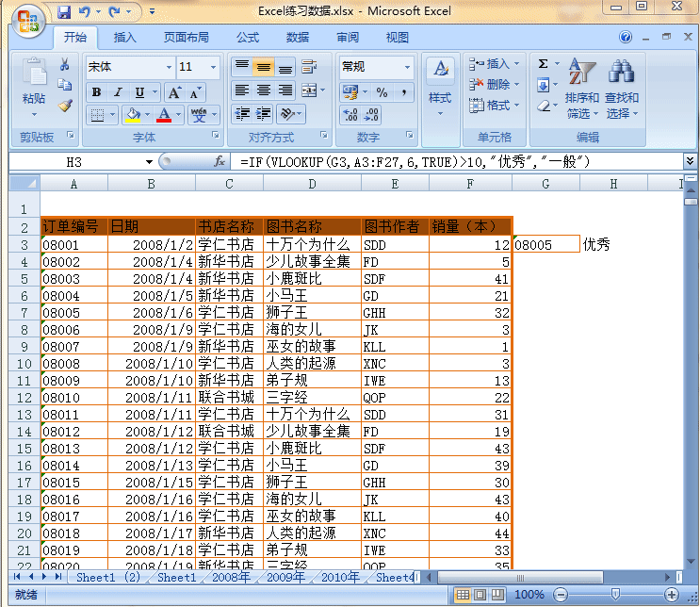
Task: Click the Format Painter brush icon
Action: pyautogui.click(x=65, y=106)
